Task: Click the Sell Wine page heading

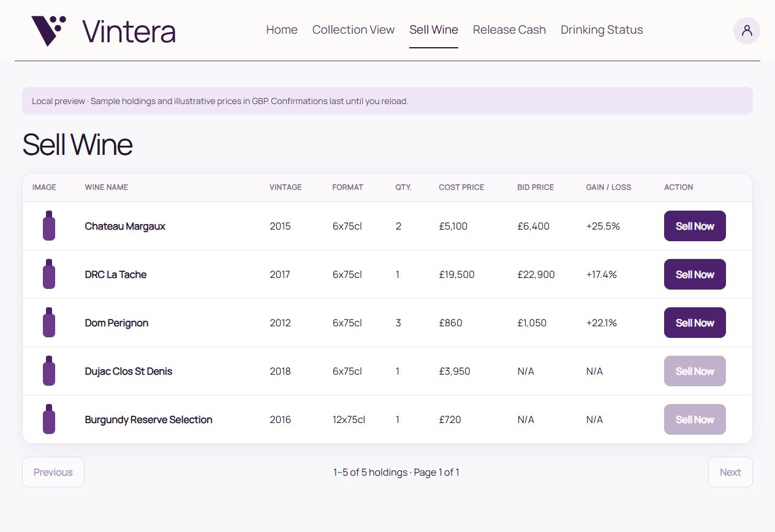Action: pos(77,144)
